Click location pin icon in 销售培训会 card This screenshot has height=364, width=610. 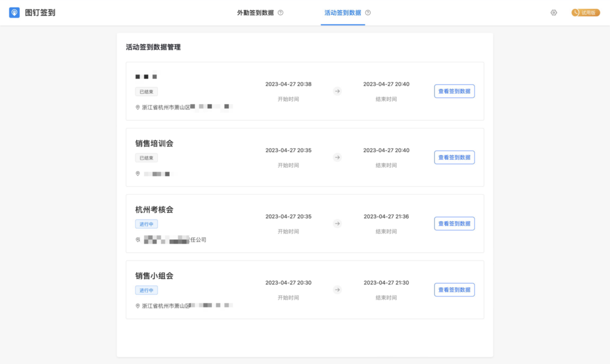click(x=138, y=174)
